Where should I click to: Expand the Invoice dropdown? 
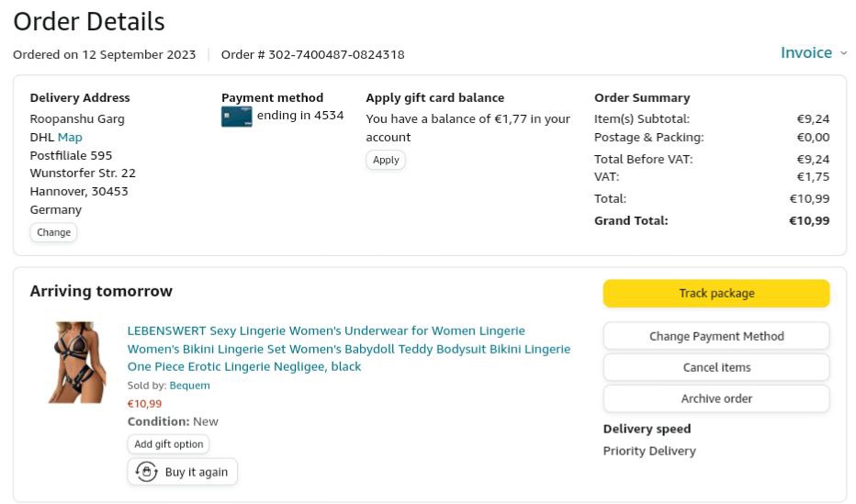click(806, 53)
